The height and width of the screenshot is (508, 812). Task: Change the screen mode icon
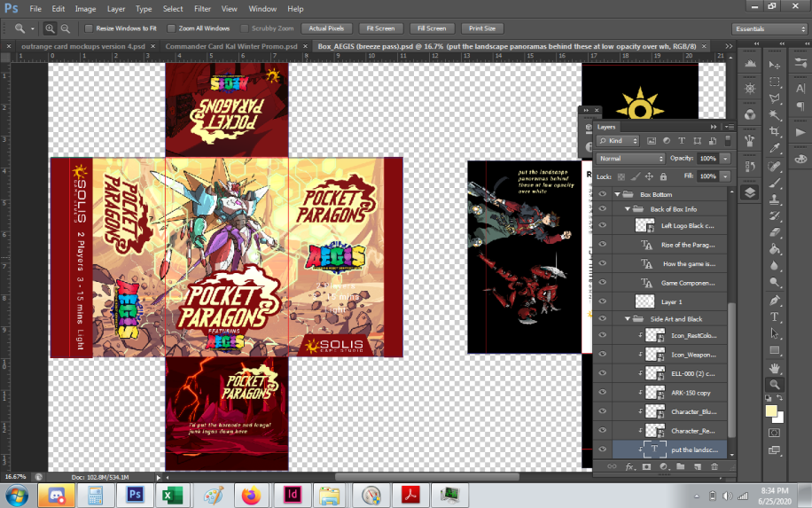point(774,450)
